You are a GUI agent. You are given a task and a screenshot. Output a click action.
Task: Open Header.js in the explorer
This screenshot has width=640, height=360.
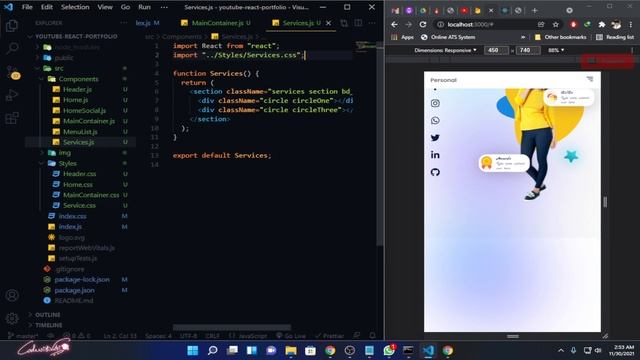point(78,89)
